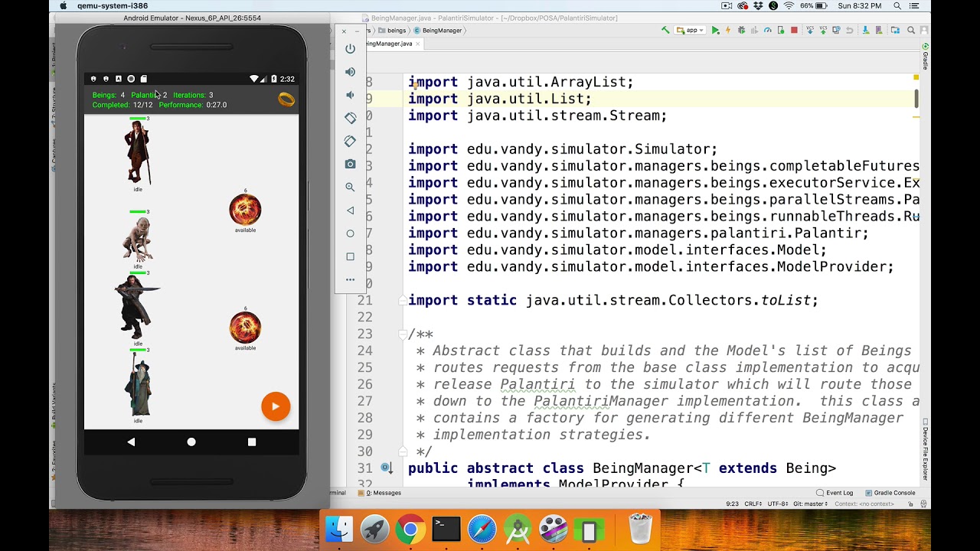This screenshot has width=980, height=551.
Task: Show VCS history clock icon
Action: 836,31
